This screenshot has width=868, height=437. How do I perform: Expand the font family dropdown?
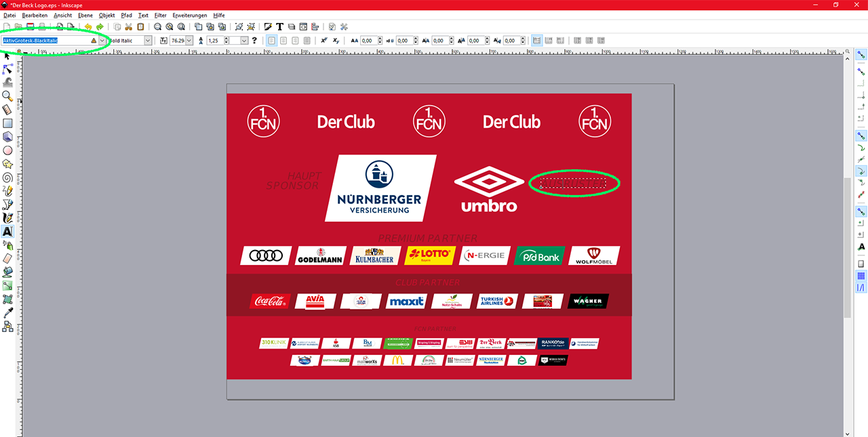tap(102, 41)
